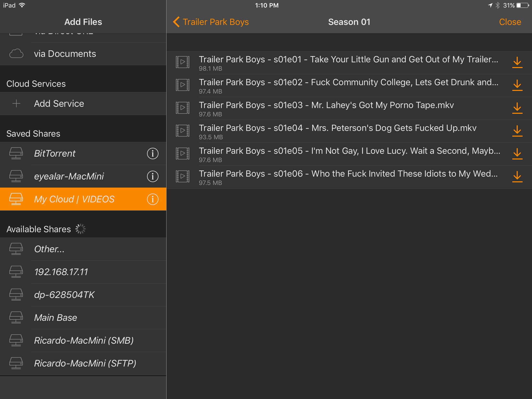Open the Main Base share

(x=56, y=318)
